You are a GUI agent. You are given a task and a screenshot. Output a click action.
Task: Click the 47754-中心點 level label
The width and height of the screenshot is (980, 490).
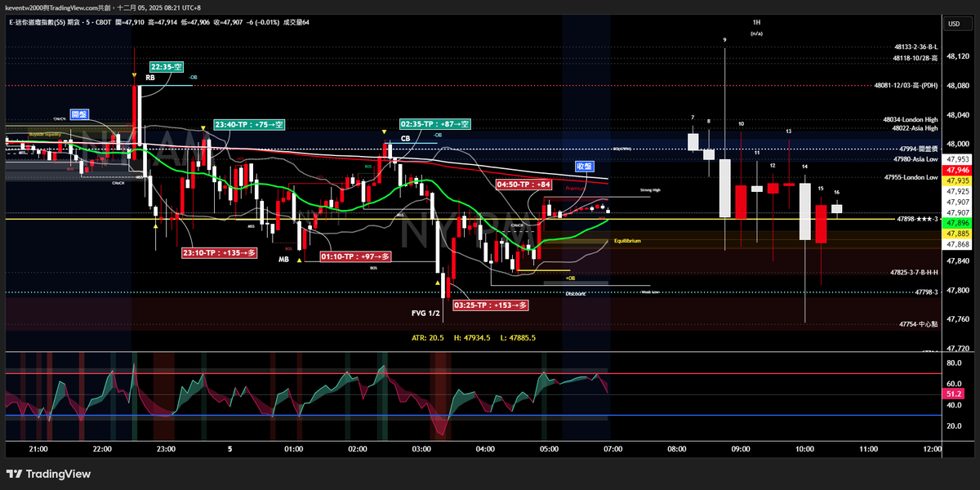coord(918,324)
